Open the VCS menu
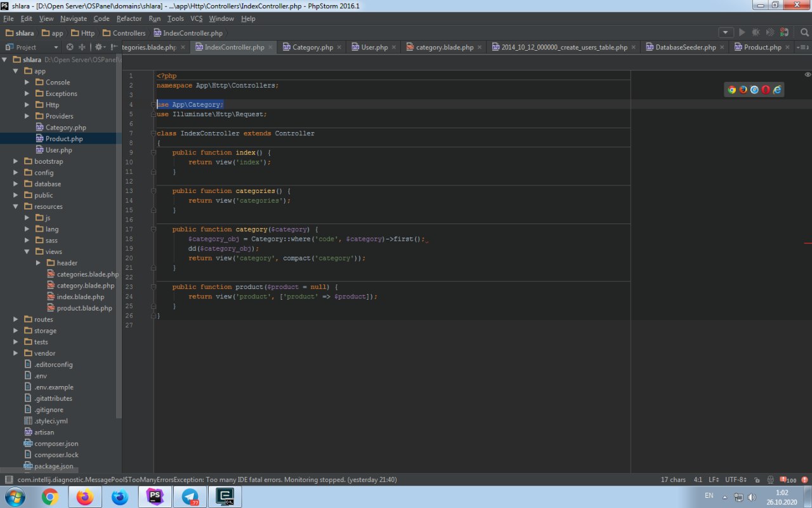Screen dimensions: 812x508 (x=196, y=18)
